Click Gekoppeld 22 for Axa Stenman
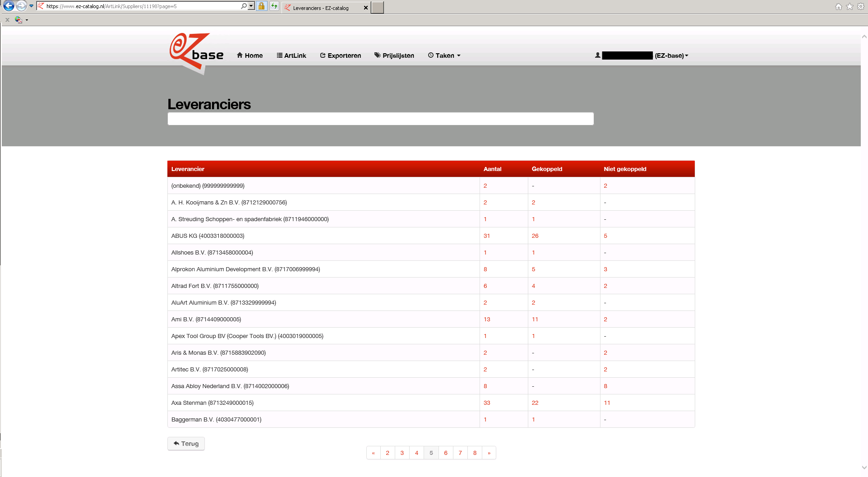Image resolution: width=868 pixels, height=477 pixels. tap(535, 403)
